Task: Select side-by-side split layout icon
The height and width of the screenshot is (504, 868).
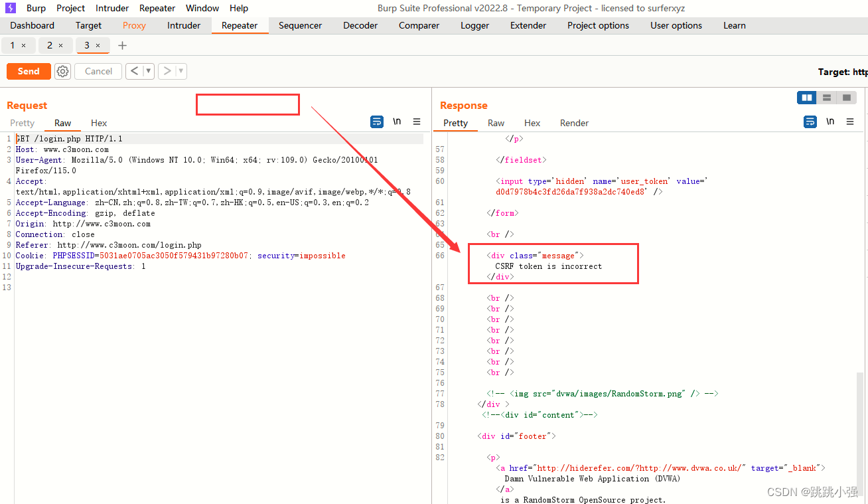Action: [807, 98]
